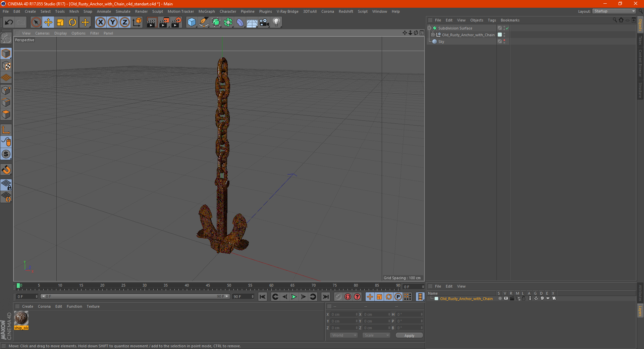Switch to Polygons mode

[6, 114]
